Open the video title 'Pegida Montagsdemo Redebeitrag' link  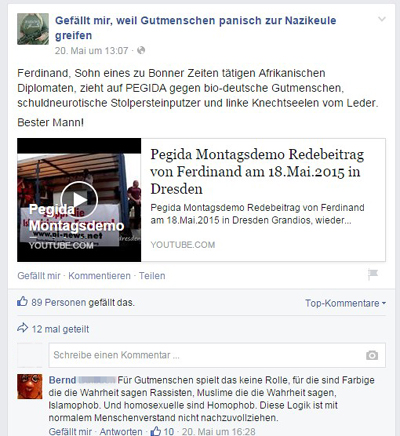257,171
